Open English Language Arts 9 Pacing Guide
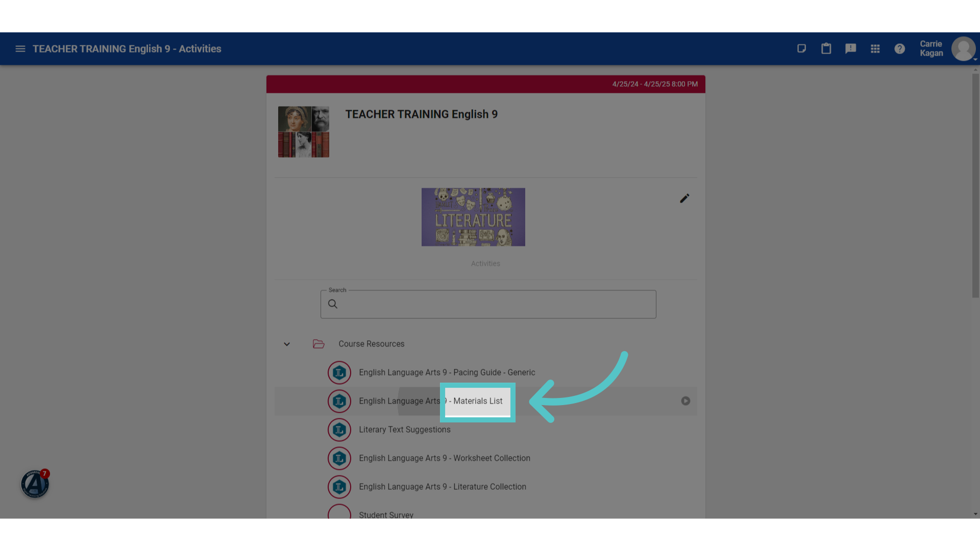 pos(447,372)
